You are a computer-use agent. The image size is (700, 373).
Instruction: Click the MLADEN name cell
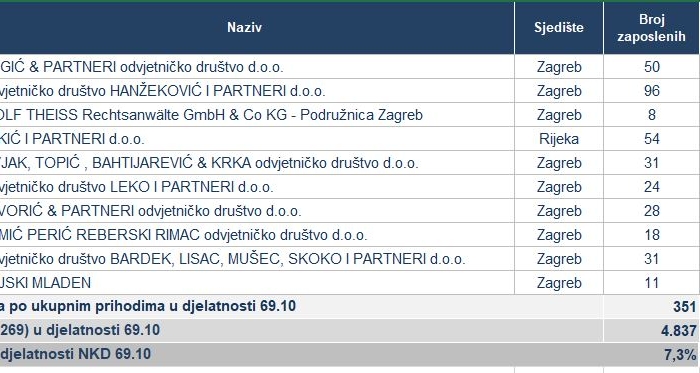[x=45, y=283]
